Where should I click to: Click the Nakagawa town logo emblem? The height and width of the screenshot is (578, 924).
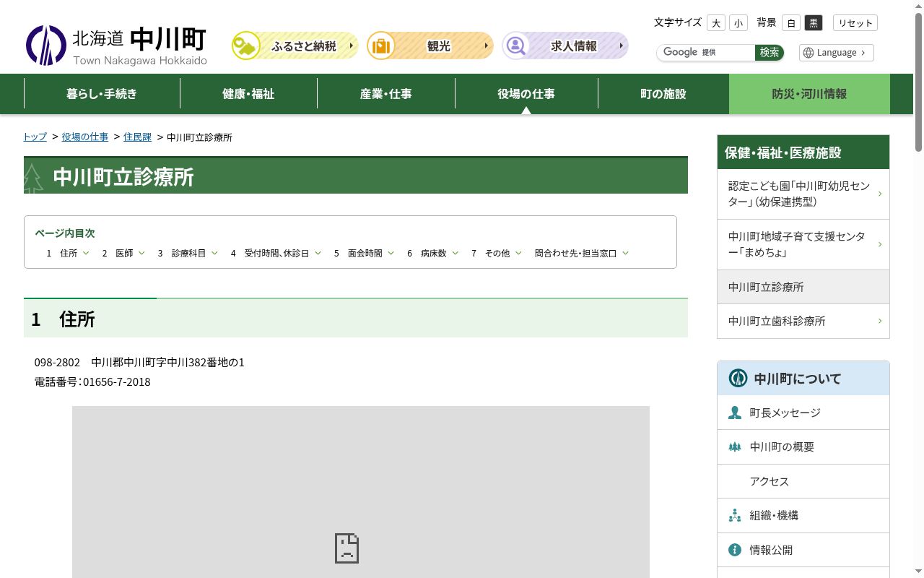pyautogui.click(x=46, y=46)
